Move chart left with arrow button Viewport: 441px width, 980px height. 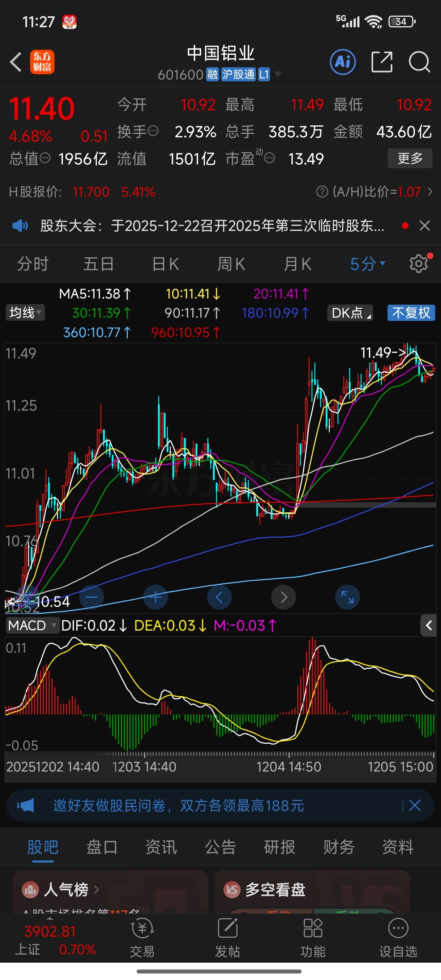[219, 597]
